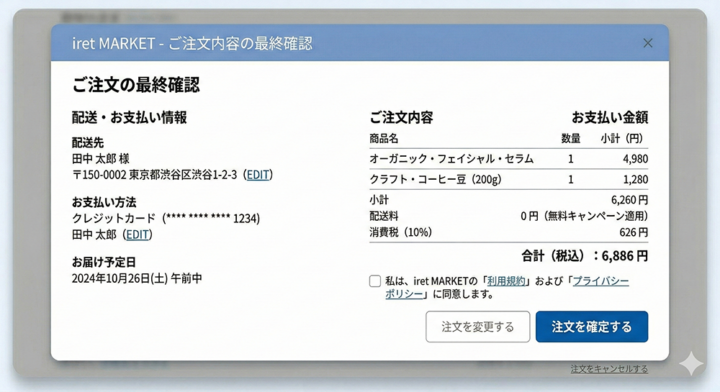Click the ご注文の最終確認 heading
This screenshot has width=720, height=392.
[x=136, y=85]
